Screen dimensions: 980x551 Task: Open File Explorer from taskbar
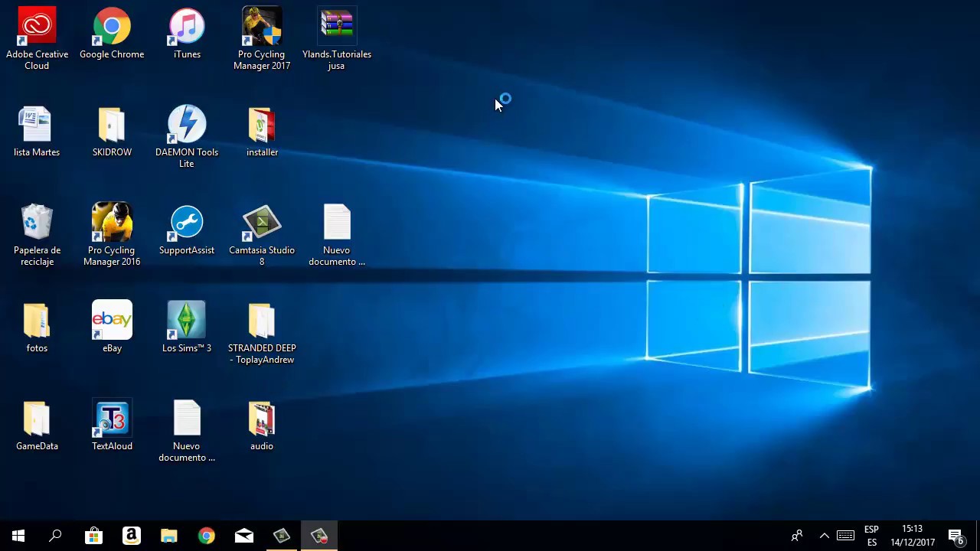tap(169, 536)
